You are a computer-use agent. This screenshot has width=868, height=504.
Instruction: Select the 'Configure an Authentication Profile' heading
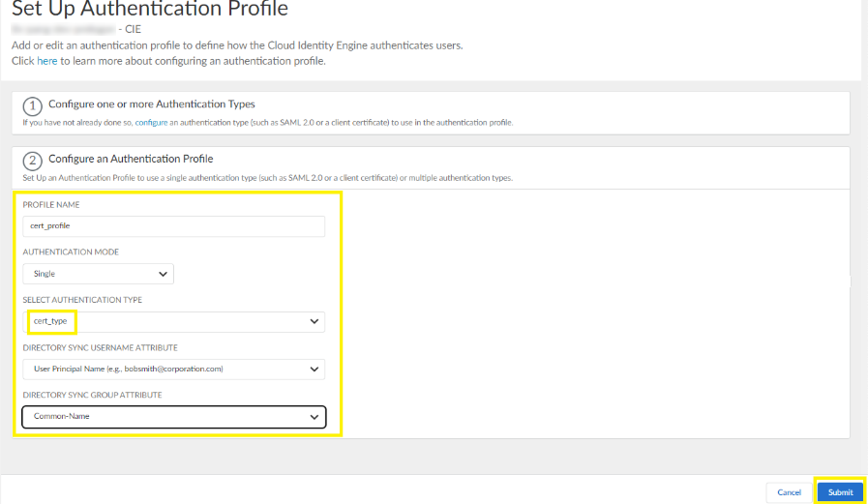click(131, 159)
